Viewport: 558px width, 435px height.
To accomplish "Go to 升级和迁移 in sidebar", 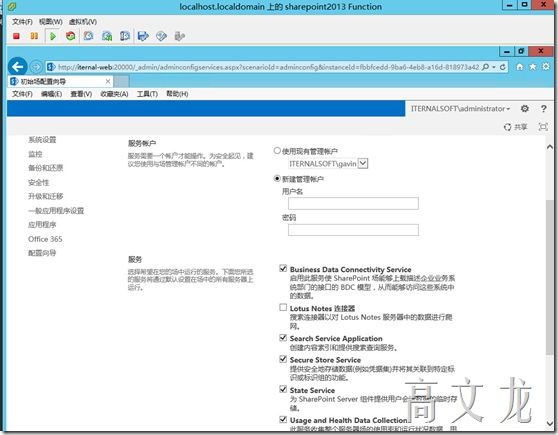I will point(46,196).
